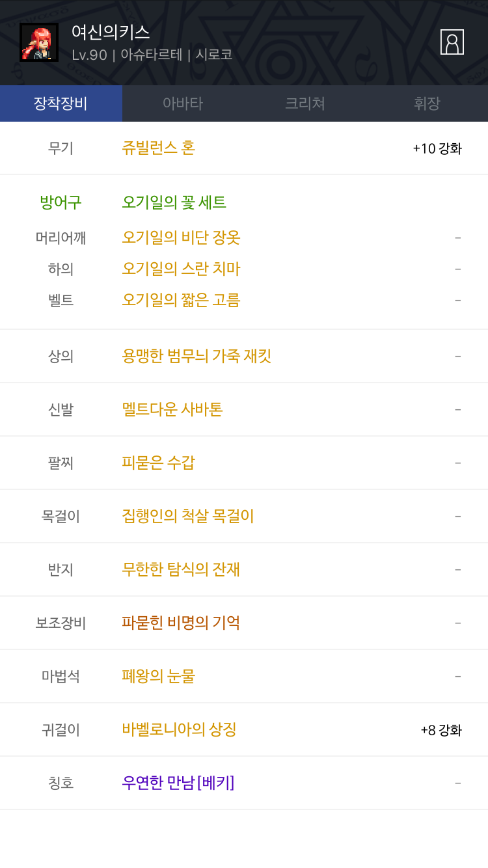
Task: Select the 장착장비 tab
Action: click(61, 103)
